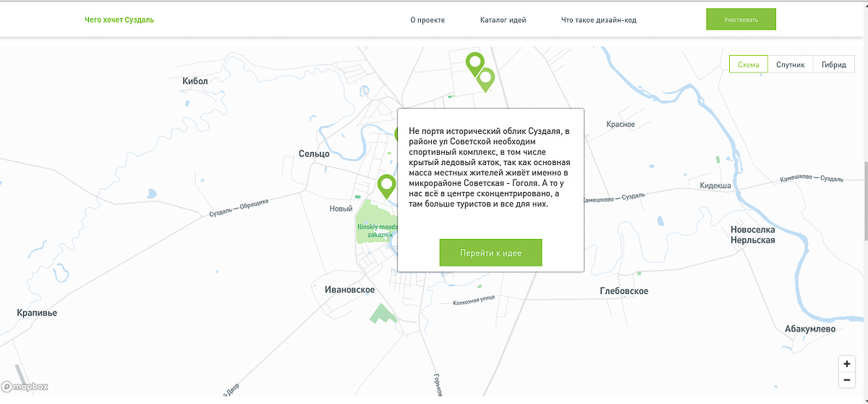868x404 pixels.
Task: Zoom out with the minus button
Action: [x=847, y=380]
